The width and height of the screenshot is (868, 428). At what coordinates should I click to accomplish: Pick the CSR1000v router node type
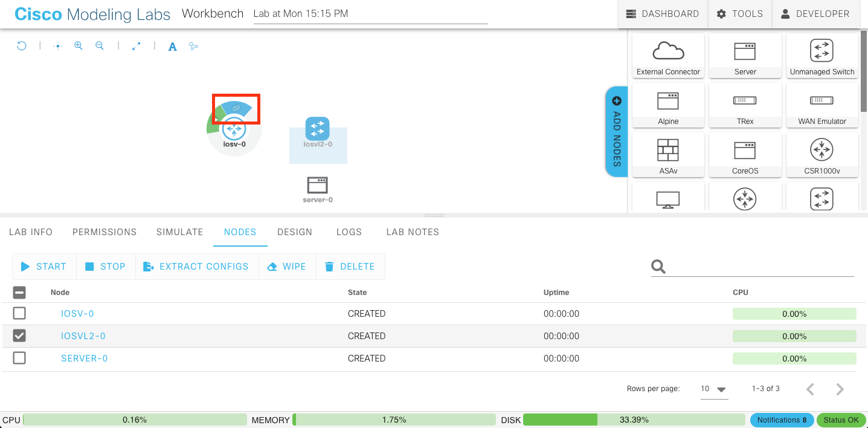tap(822, 155)
